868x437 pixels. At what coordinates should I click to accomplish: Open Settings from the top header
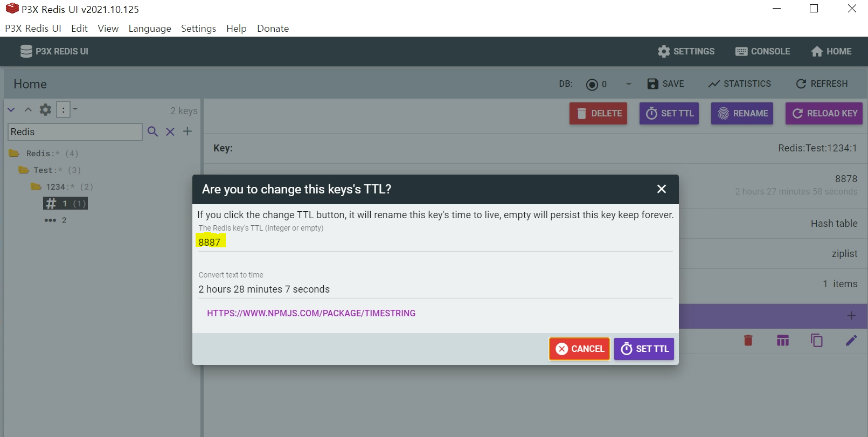coord(686,51)
